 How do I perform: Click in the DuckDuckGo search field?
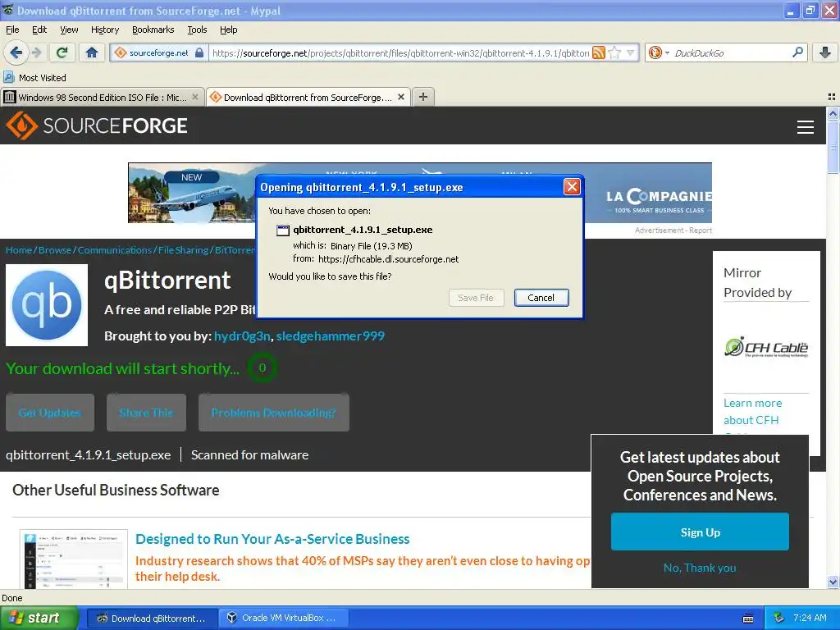point(731,52)
